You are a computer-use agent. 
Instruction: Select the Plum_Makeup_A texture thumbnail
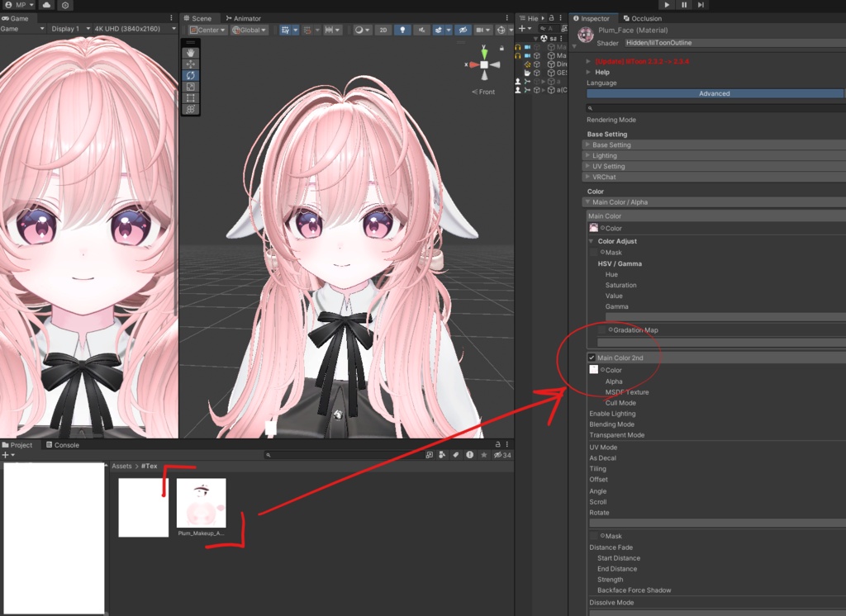coord(202,503)
